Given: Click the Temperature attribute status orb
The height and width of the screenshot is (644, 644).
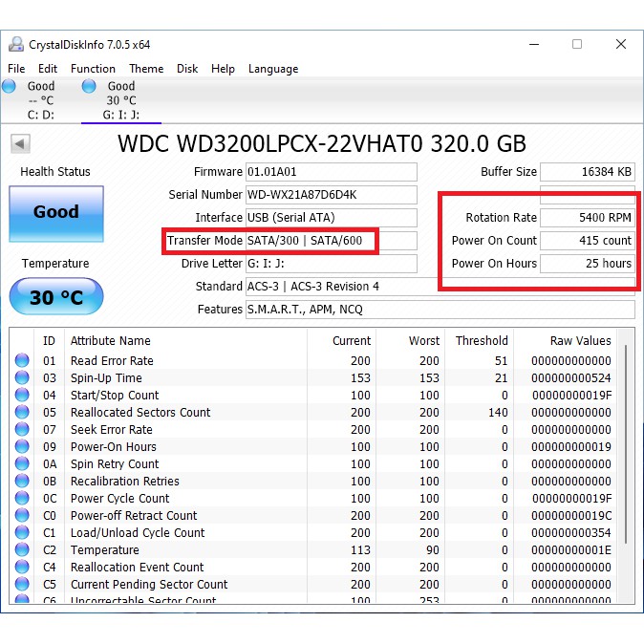Looking at the screenshot, I should tap(22, 550).
